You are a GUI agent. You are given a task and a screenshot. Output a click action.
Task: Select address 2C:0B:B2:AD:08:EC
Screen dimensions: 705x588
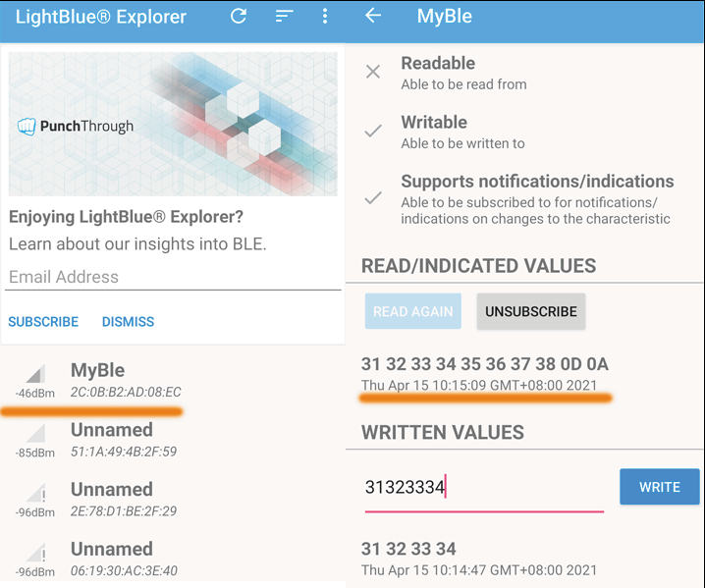coord(126,392)
